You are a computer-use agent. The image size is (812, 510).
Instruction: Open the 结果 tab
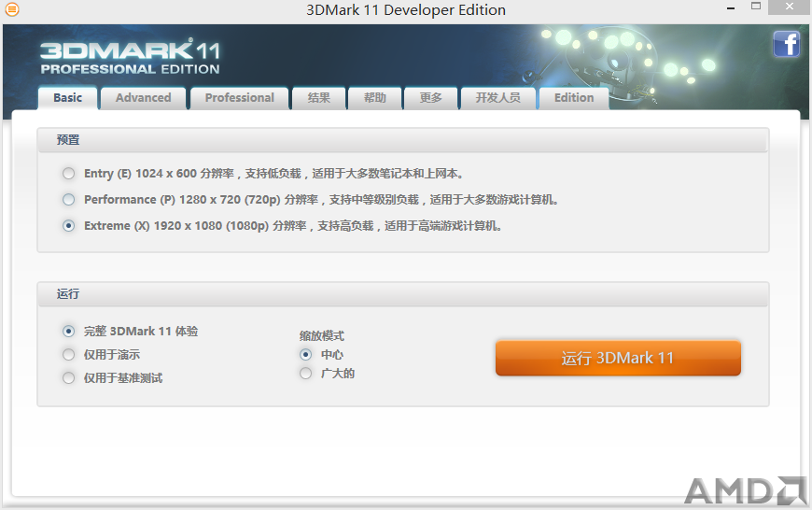tap(318, 98)
